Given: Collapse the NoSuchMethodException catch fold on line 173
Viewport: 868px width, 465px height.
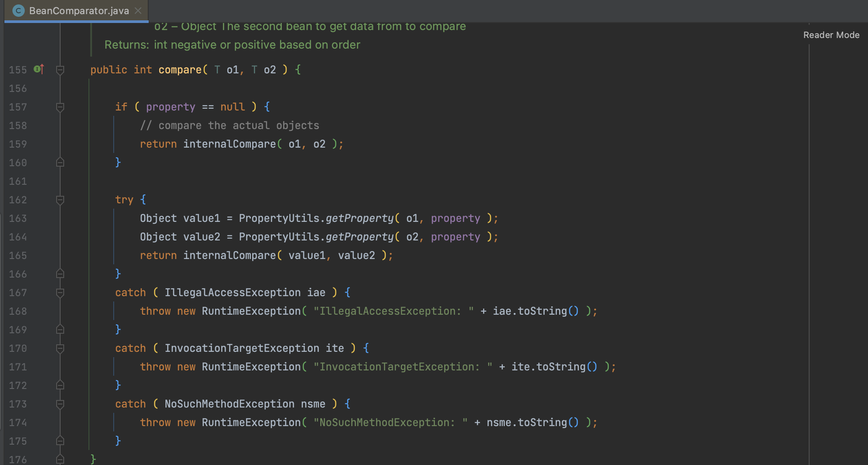Looking at the screenshot, I should pos(60,404).
